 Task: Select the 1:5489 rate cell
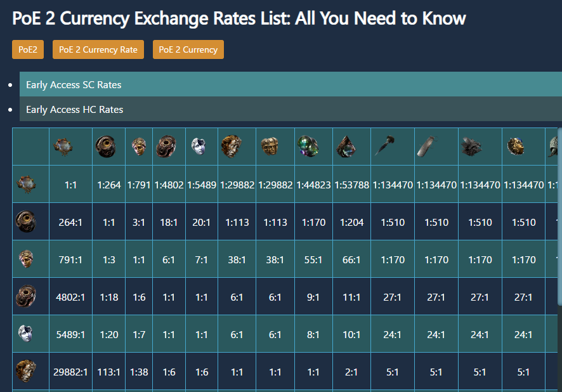[202, 185]
